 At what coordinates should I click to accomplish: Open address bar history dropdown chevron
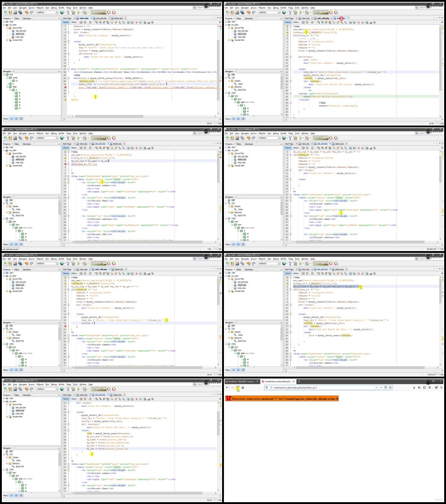[377, 387]
